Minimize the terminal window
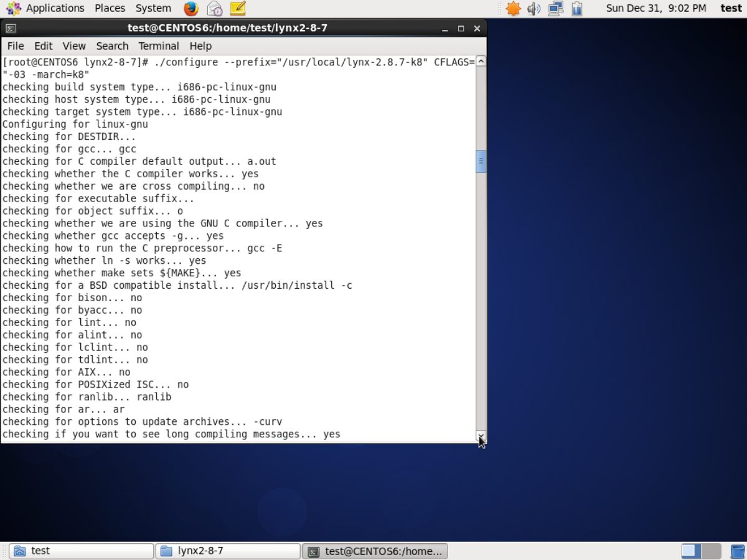This screenshot has height=560, width=747. point(444,29)
